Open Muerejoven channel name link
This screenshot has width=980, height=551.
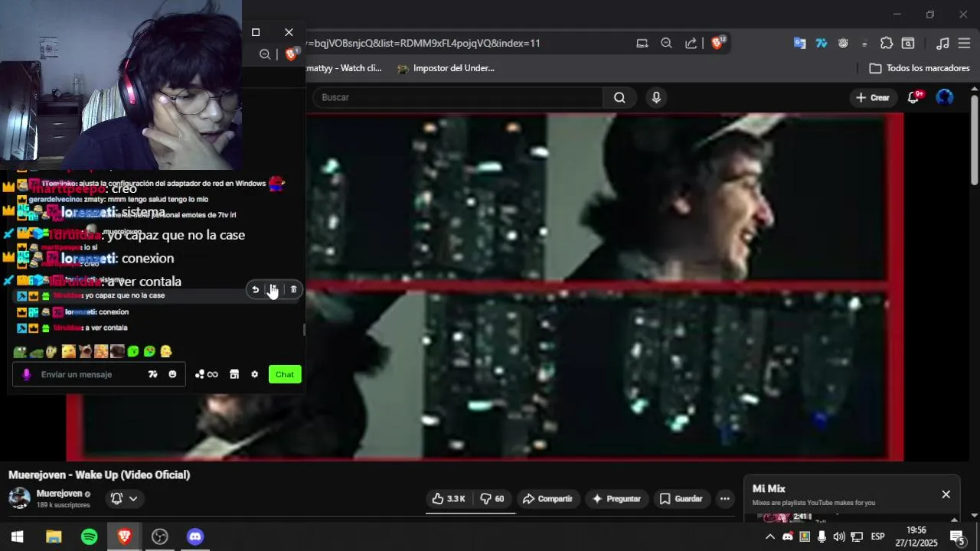point(59,494)
